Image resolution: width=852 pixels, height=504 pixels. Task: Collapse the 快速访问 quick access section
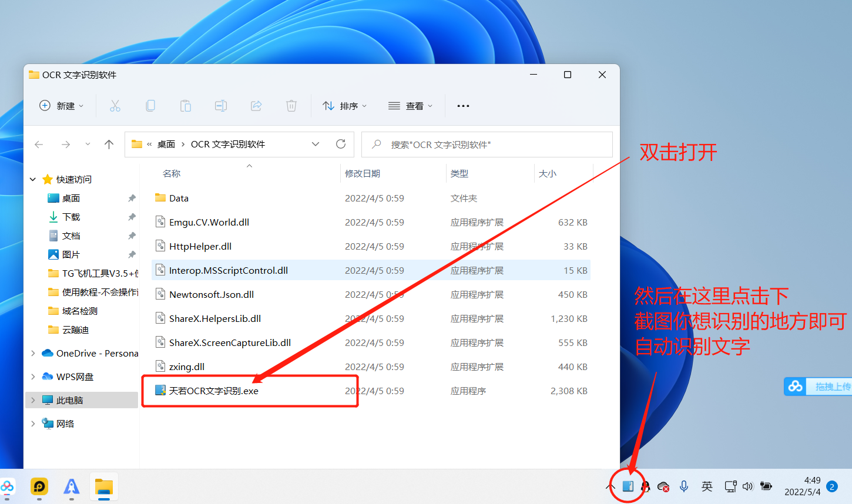(x=33, y=179)
